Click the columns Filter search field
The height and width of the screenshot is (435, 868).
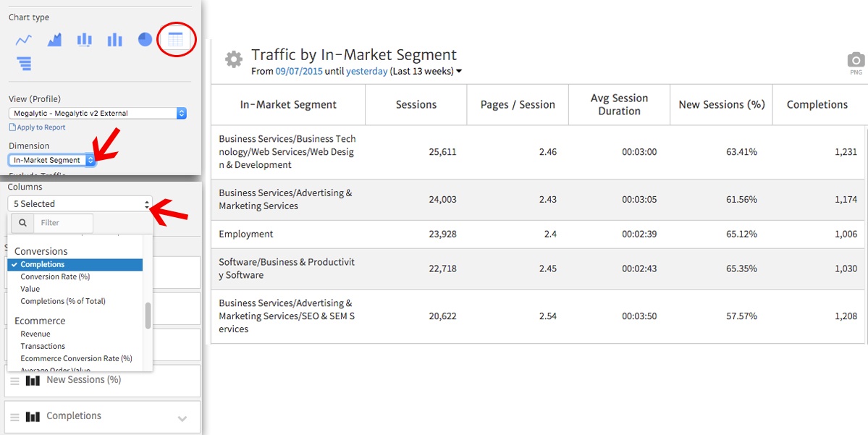click(63, 223)
